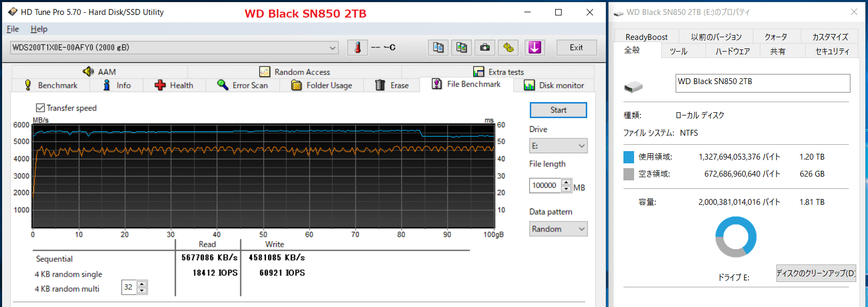The height and width of the screenshot is (307, 868).
Task: Click the blue used space color swatch
Action: (x=629, y=157)
